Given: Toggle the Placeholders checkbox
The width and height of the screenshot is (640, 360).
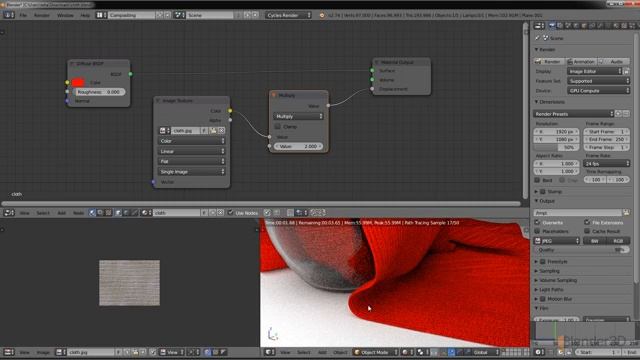Looking at the screenshot, I should [x=538, y=231].
